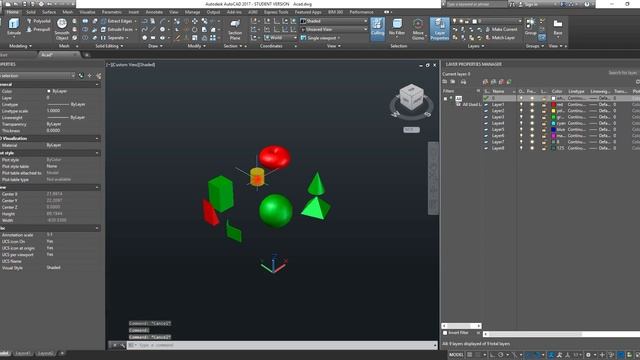Click the line tool in Draw panel
This screenshot has width=640, height=360.
pos(153,29)
